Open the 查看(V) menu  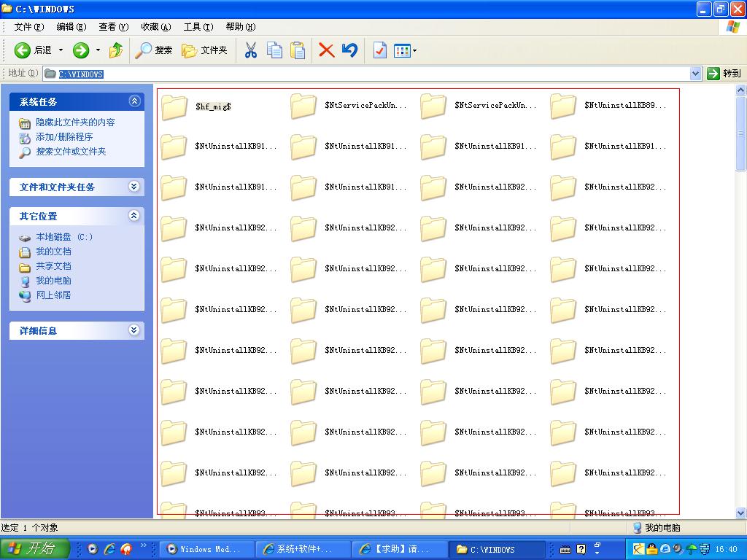coord(113,27)
